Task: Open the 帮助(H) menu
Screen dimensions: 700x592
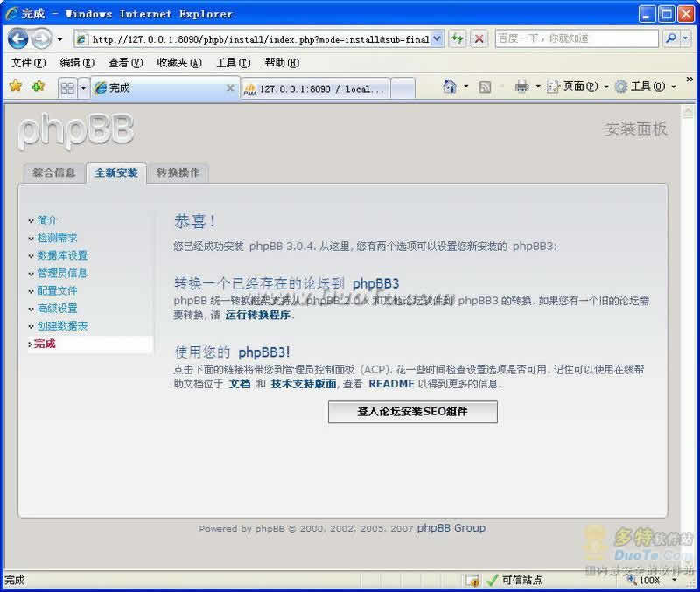Action: (x=282, y=63)
